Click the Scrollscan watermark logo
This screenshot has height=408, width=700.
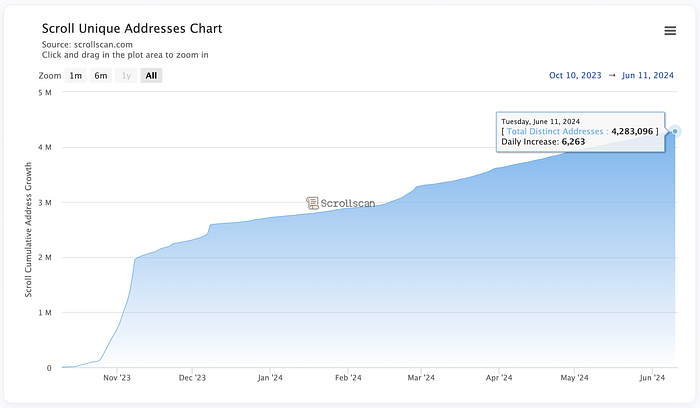(x=339, y=202)
